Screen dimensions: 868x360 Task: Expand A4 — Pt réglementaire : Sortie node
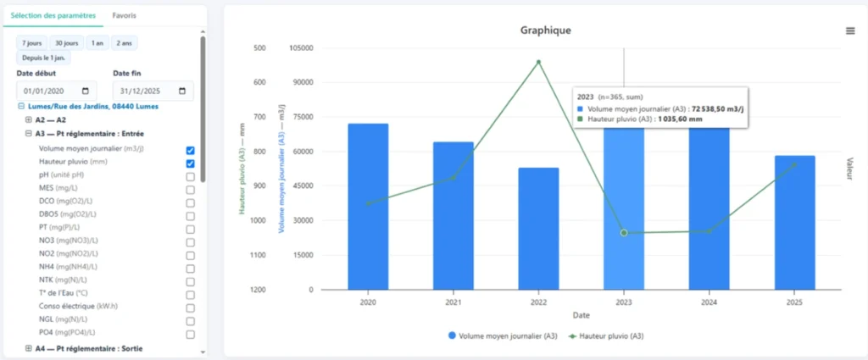(29, 348)
